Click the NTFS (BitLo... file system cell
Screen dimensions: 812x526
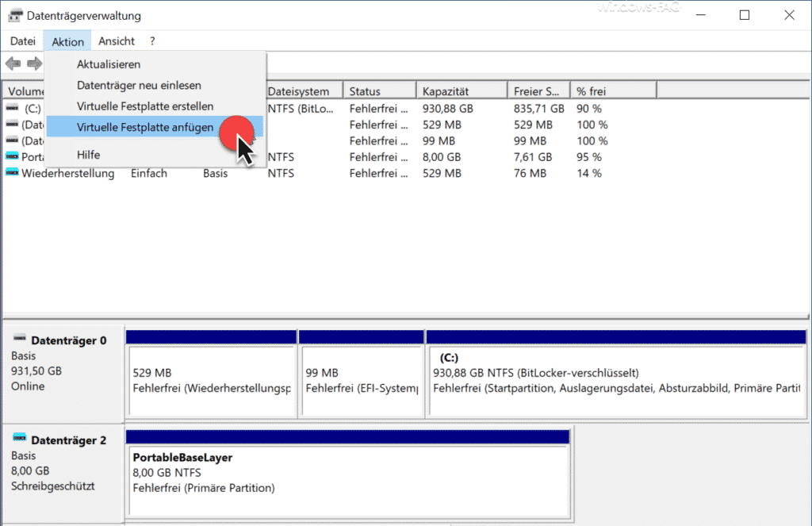click(301, 109)
